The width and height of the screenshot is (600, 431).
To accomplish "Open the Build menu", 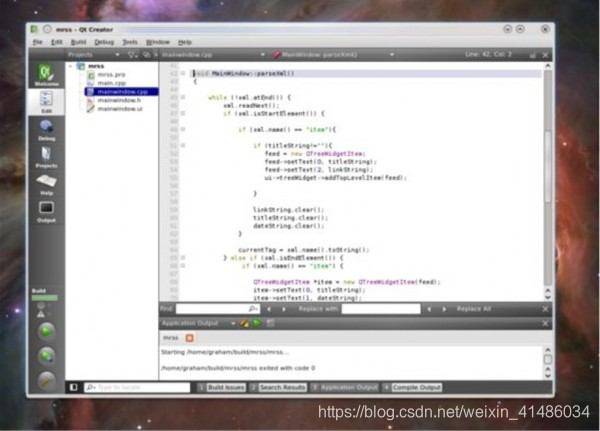I will [78, 42].
